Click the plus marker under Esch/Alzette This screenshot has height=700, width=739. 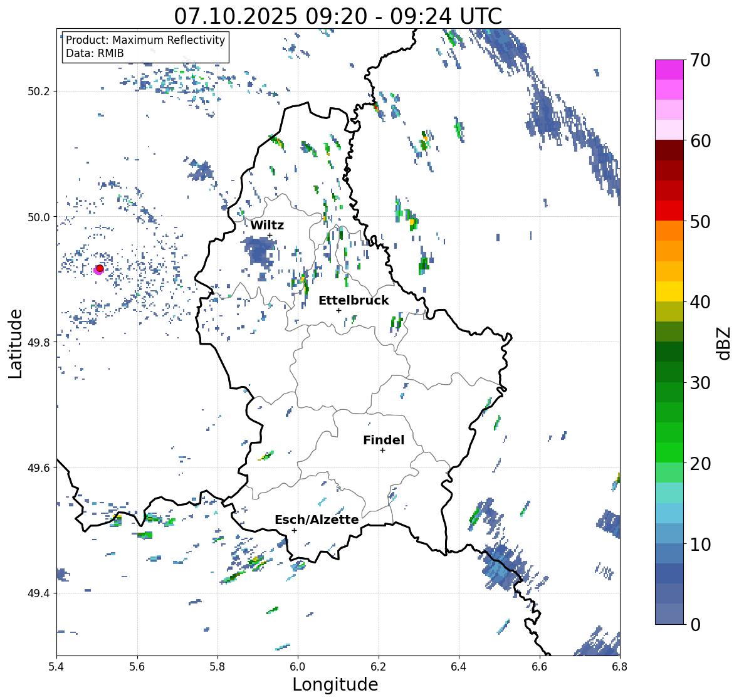pyautogui.click(x=294, y=530)
